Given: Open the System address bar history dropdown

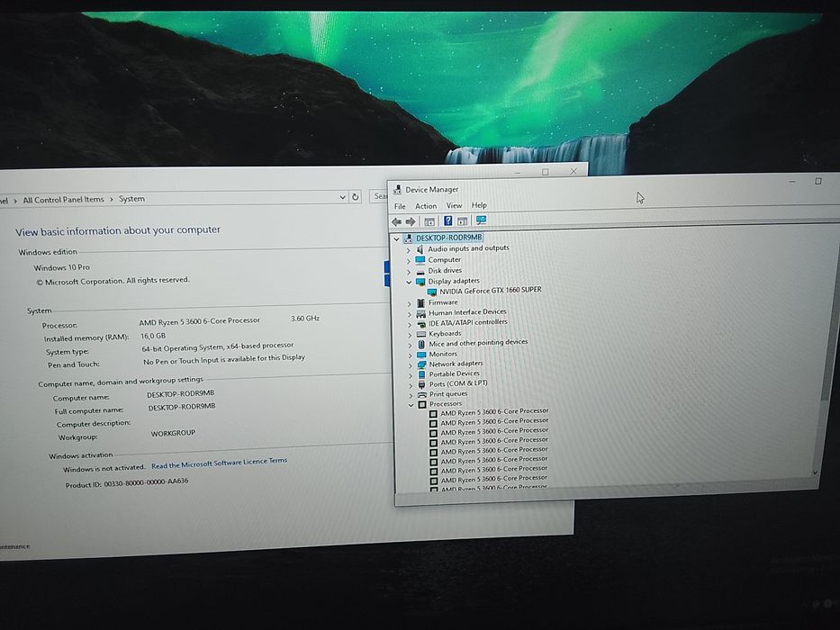Looking at the screenshot, I should 342,197.
